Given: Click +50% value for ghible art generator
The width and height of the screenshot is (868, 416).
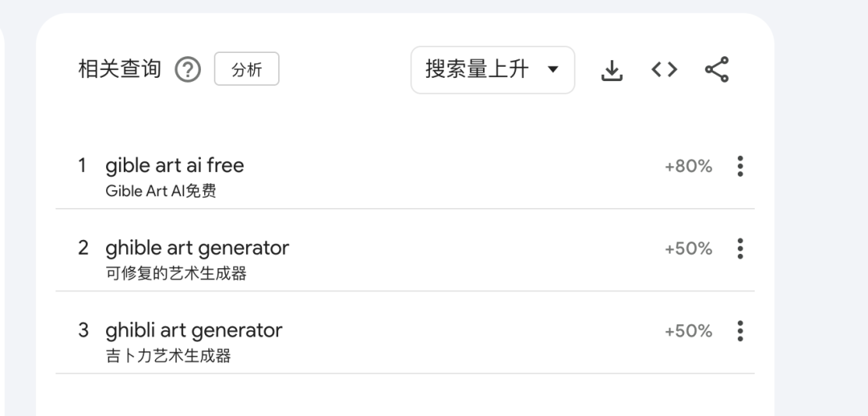Looking at the screenshot, I should coord(688,248).
